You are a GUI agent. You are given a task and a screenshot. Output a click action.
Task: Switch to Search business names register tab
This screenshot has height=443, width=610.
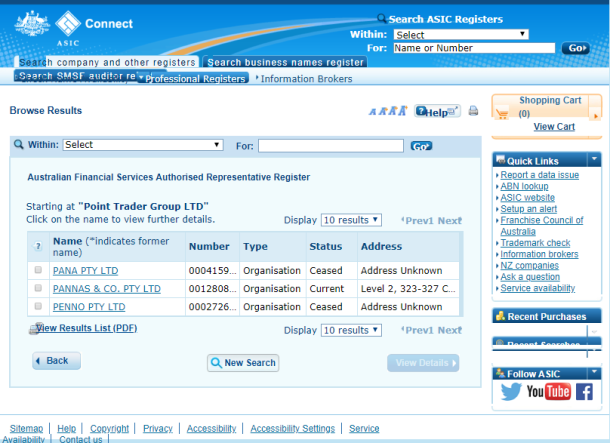click(285, 62)
